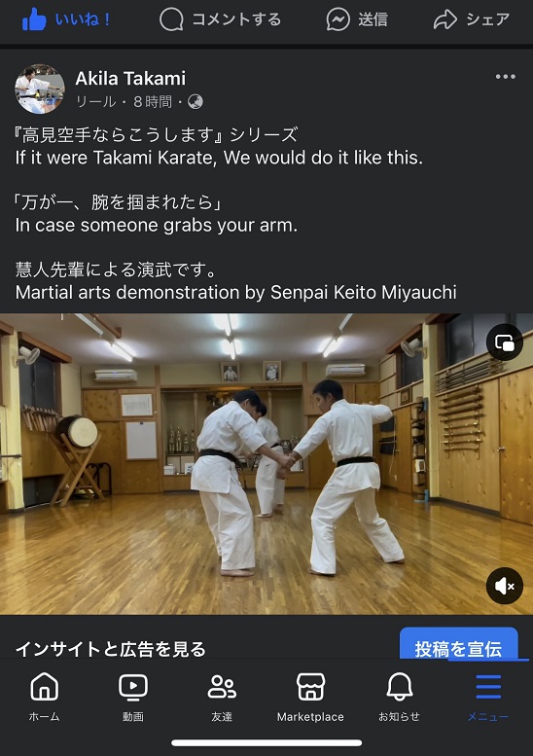Send post via Messenger icon
This screenshot has height=756, width=533.
point(338,19)
